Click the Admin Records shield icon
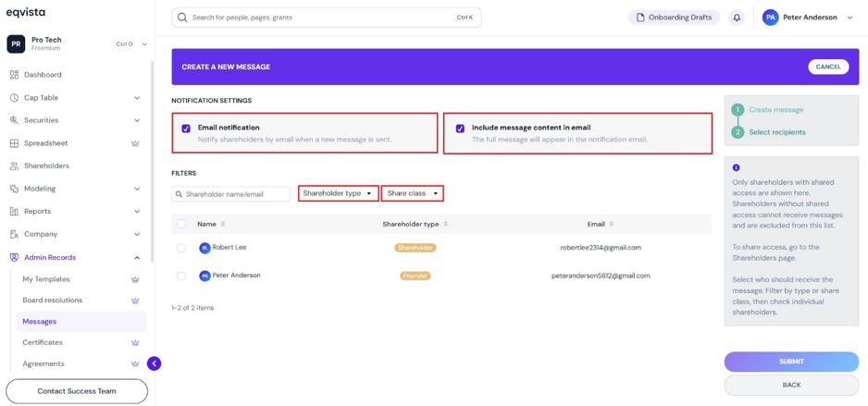 (x=15, y=257)
